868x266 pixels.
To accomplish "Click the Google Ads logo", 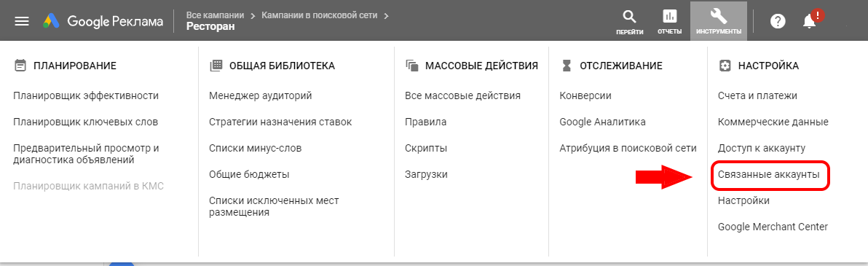I will click(x=52, y=22).
